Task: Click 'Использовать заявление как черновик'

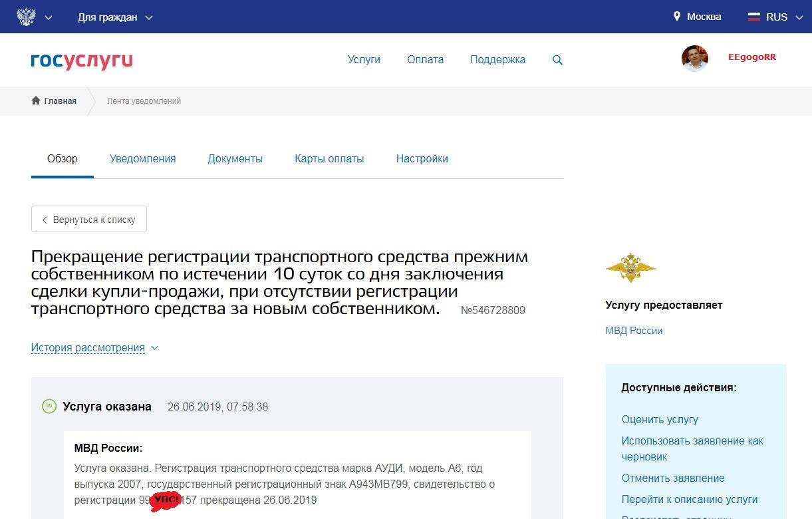Action: pos(692,448)
